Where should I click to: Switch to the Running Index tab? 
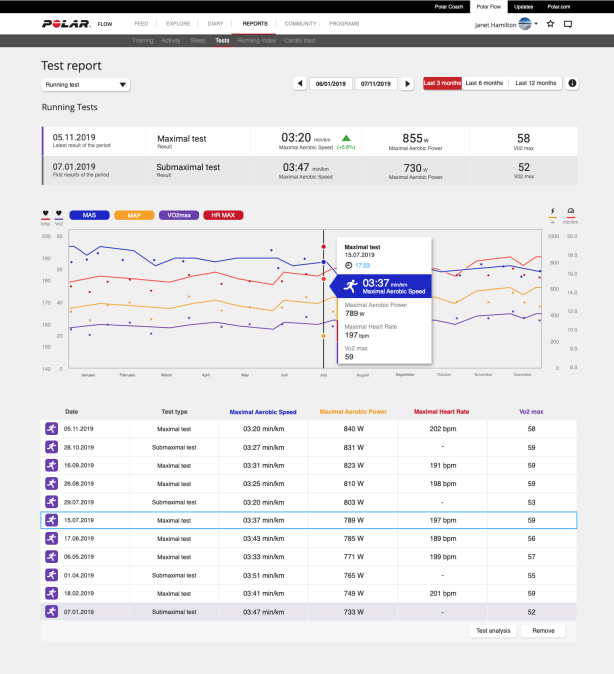click(256, 41)
